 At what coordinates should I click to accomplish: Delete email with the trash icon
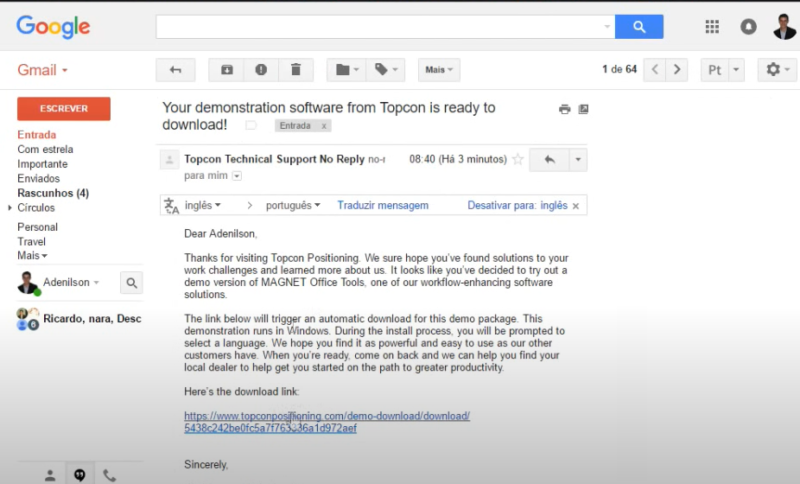[295, 69]
